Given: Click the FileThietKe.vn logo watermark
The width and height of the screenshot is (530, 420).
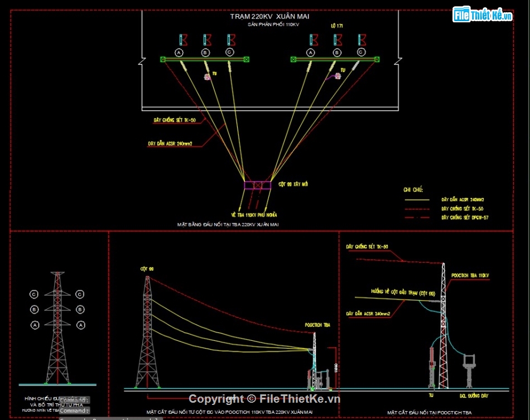Looking at the screenshot, I should point(483,15).
